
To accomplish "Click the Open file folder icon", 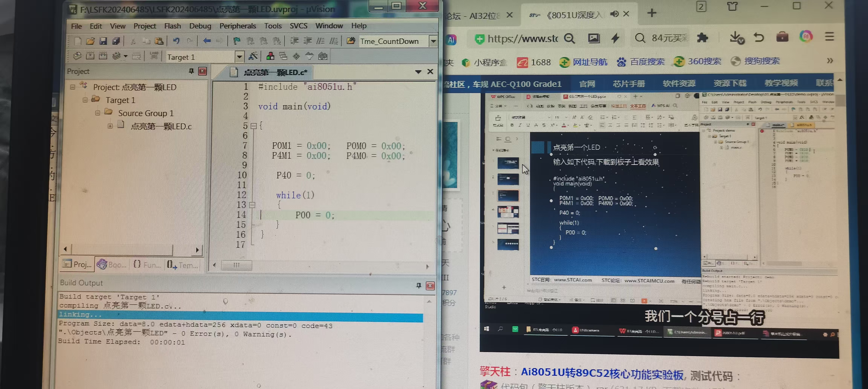I will (x=90, y=41).
